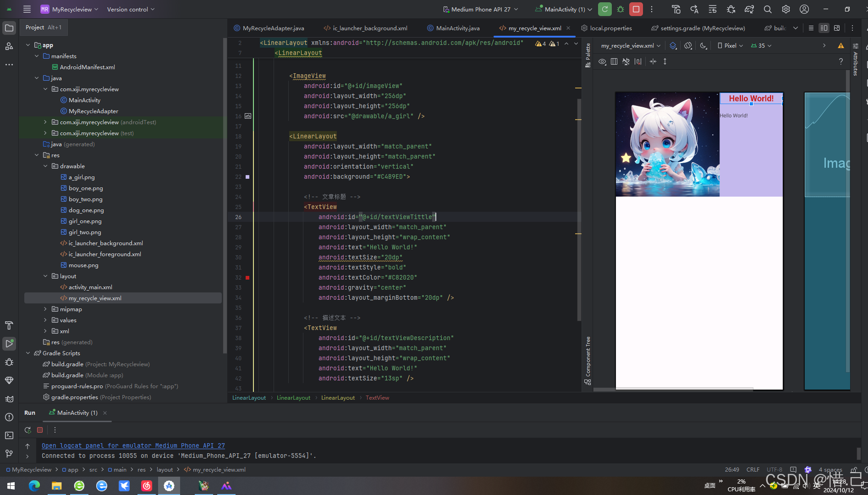Show hidden editor tabs dropdown arrow
Viewport: 868px width, 495px height.
(796, 28)
